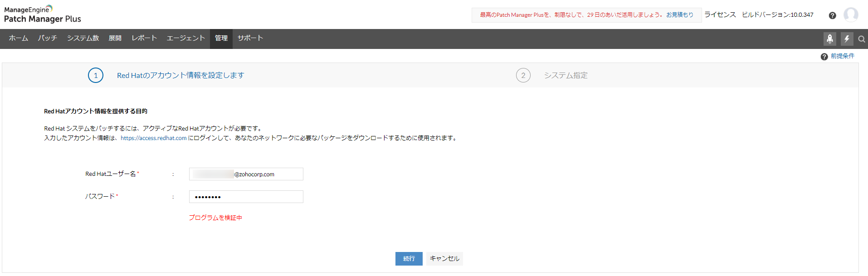Viewport: 868px width, 276px height.
Task: Click the question mark icon beside 前提条件
Action: coord(824,57)
